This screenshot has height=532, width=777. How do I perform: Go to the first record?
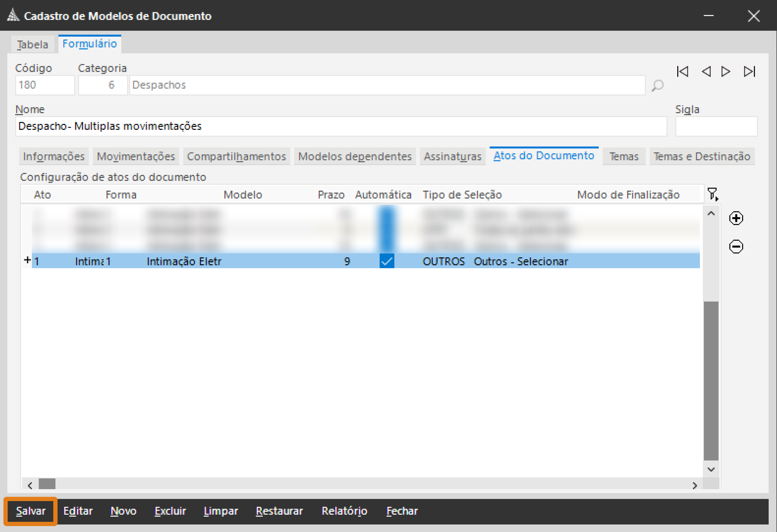(x=682, y=72)
